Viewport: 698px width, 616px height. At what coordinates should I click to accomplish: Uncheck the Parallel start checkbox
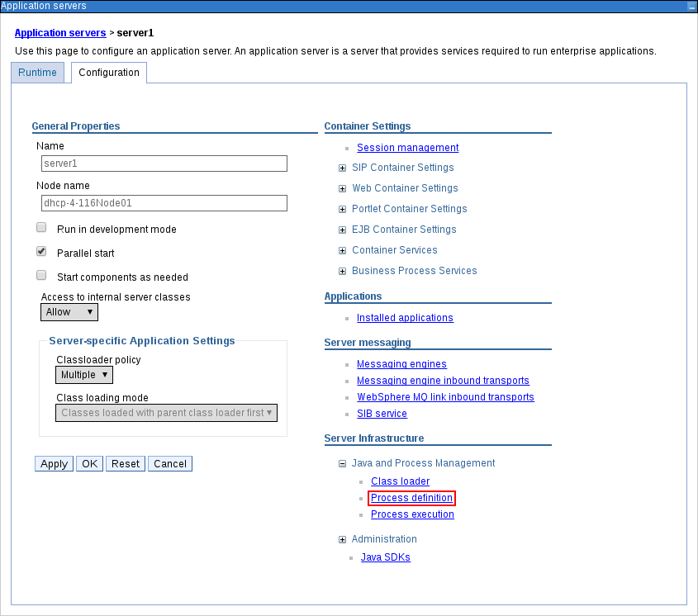pyautogui.click(x=41, y=252)
